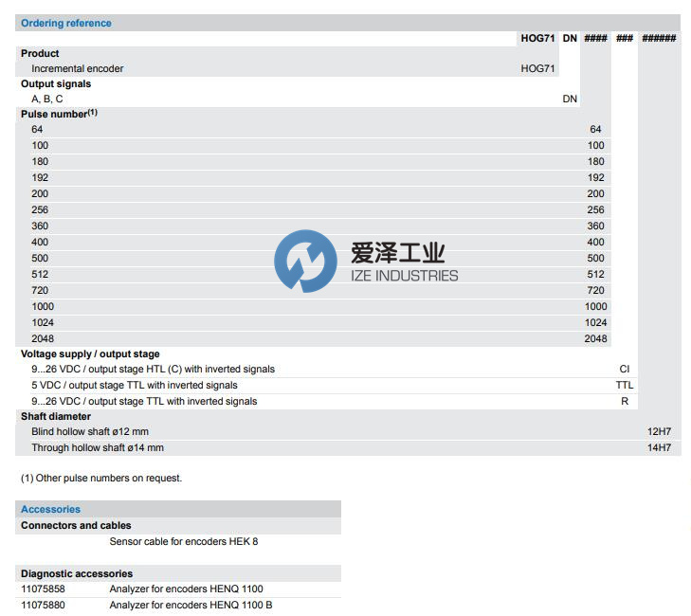
Task: Click the Incremental encoder product row label
Action: point(78,68)
